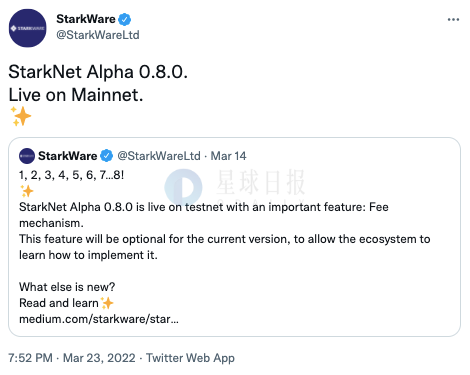Viewport: 470px width, 375px height.
Task: Click the 7:52 PM · Mar 23, 2022 timestamp
Action: pos(72,358)
